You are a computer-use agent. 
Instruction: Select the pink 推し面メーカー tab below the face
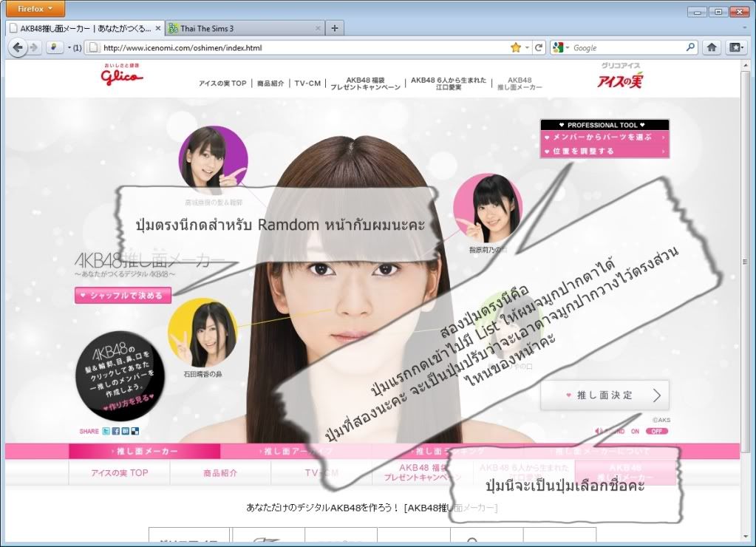tap(145, 452)
